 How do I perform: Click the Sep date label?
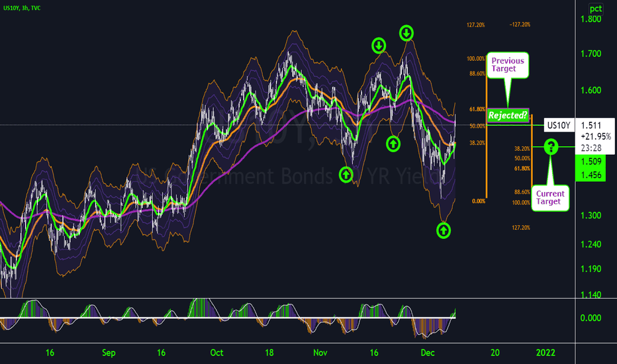tap(109, 353)
